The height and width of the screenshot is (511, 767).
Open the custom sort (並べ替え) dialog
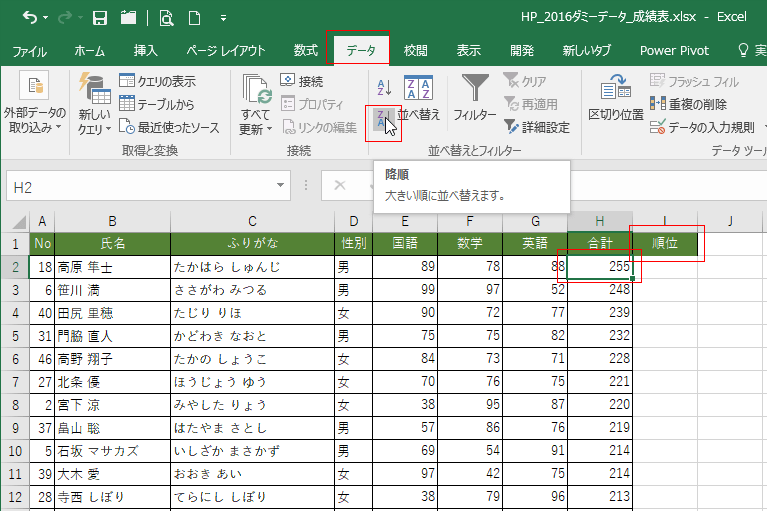pyautogui.click(x=418, y=98)
